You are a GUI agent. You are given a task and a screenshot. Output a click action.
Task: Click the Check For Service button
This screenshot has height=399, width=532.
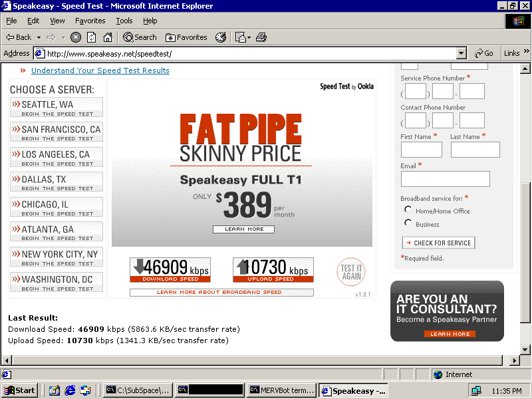tap(439, 243)
